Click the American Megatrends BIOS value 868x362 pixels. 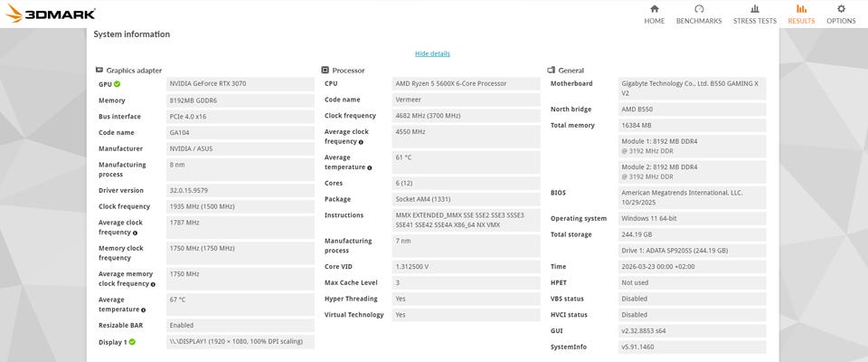[693, 197]
